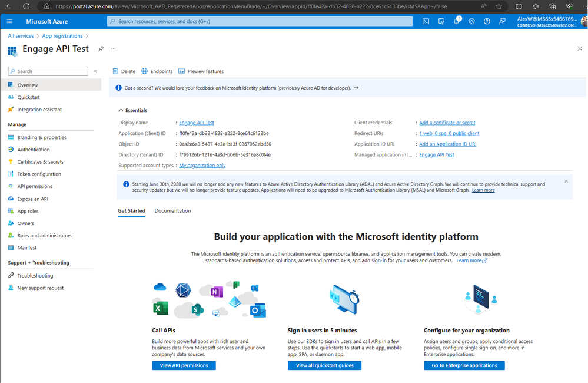Switch to the Documentation tab

coord(173,211)
